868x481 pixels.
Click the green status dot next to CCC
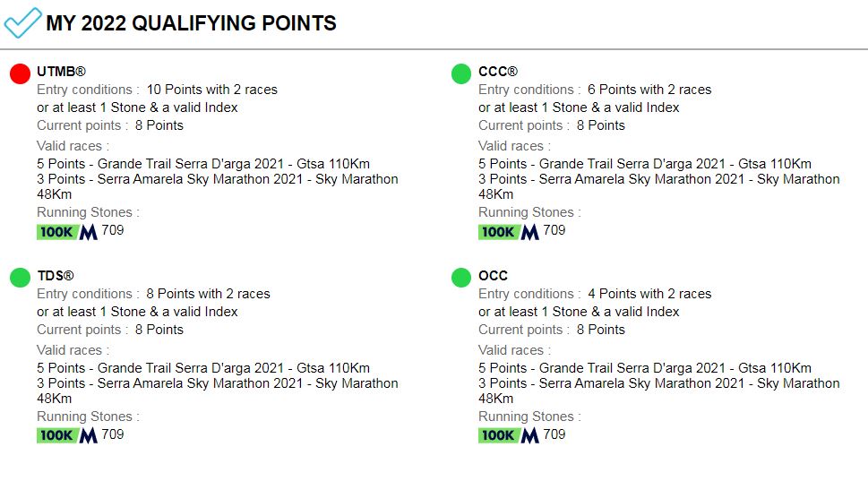[461, 73]
